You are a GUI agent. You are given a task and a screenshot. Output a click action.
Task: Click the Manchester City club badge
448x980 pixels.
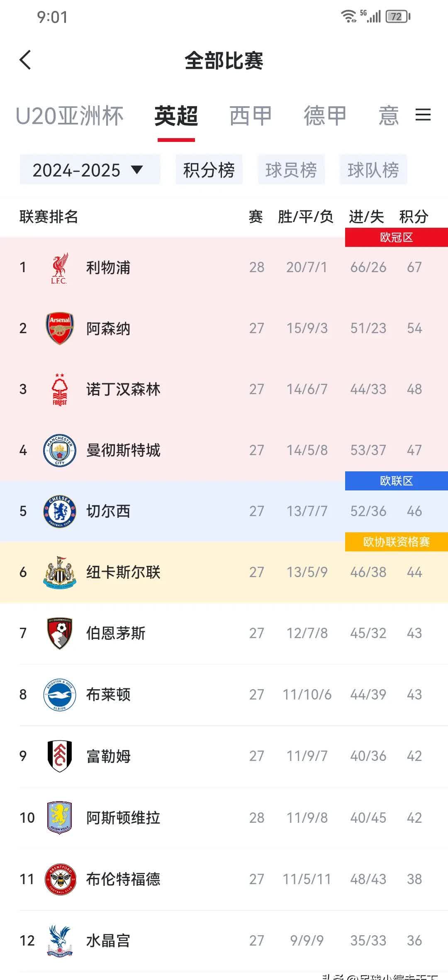(x=59, y=450)
